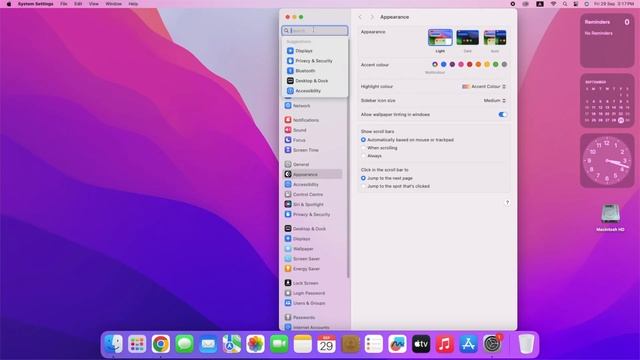Screen dimensions: 640x360
Task: Open the App Store from the Dock
Action: pos(468,344)
